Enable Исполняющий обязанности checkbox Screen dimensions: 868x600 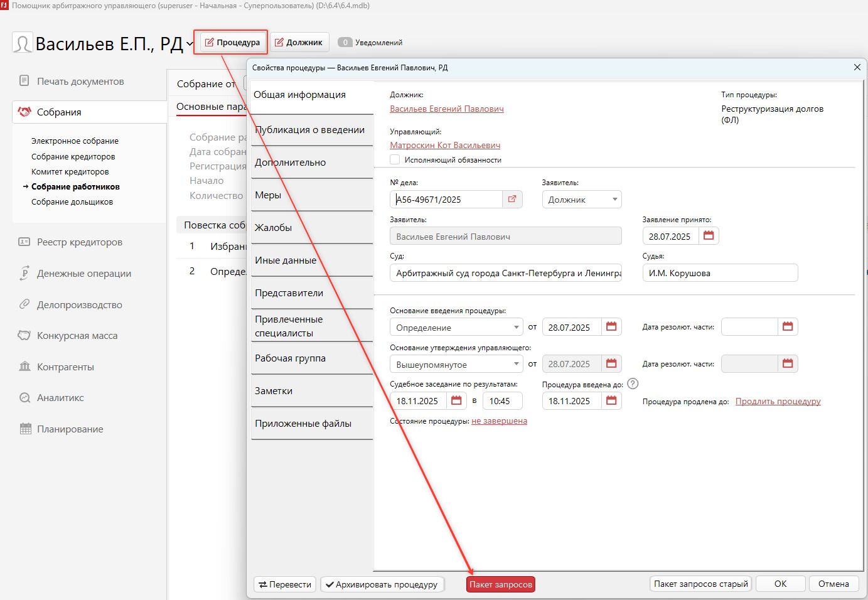pyautogui.click(x=395, y=159)
